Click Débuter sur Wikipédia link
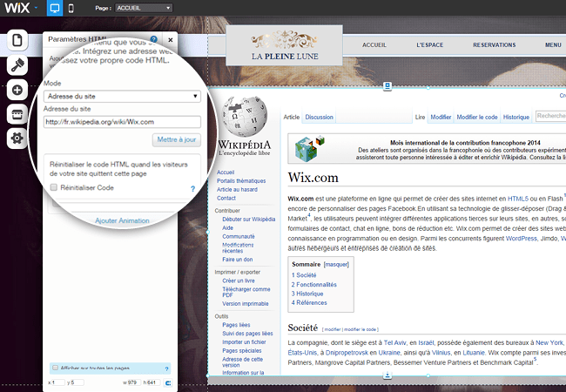 tap(249, 220)
